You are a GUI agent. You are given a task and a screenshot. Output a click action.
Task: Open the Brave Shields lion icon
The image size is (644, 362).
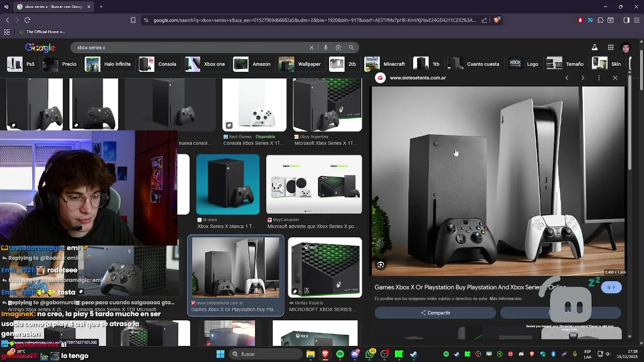point(497,20)
